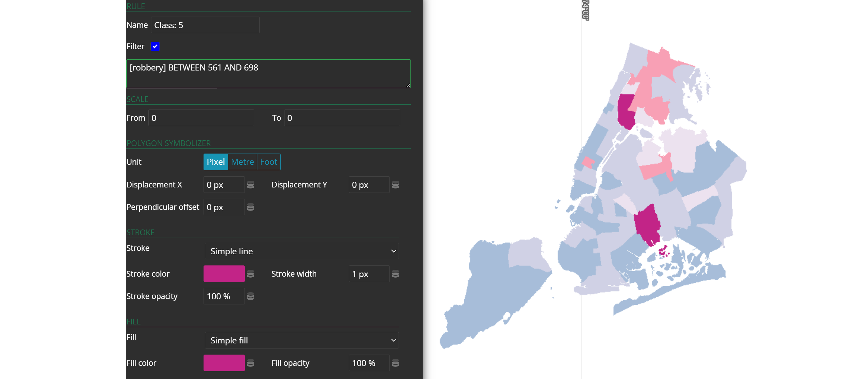Click the rule Name input field

[205, 25]
